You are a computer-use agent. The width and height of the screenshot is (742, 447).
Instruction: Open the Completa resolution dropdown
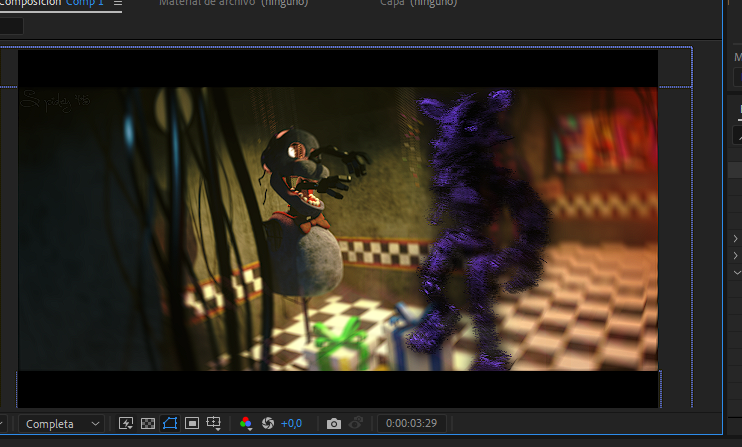click(x=61, y=423)
